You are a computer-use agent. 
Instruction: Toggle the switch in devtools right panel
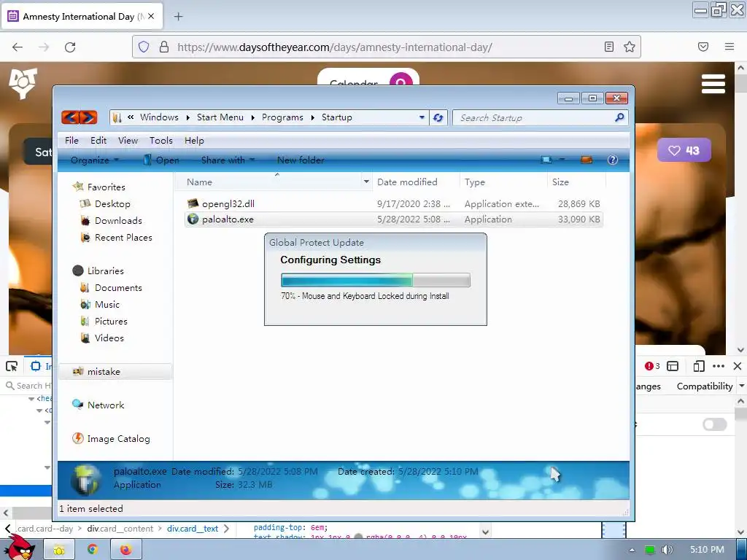(715, 424)
